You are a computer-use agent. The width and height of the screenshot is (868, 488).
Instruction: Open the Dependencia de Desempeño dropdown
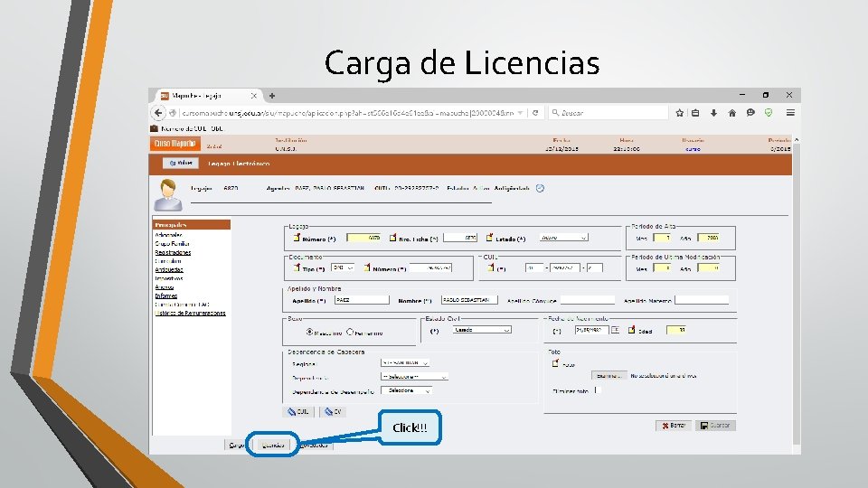coord(406,390)
